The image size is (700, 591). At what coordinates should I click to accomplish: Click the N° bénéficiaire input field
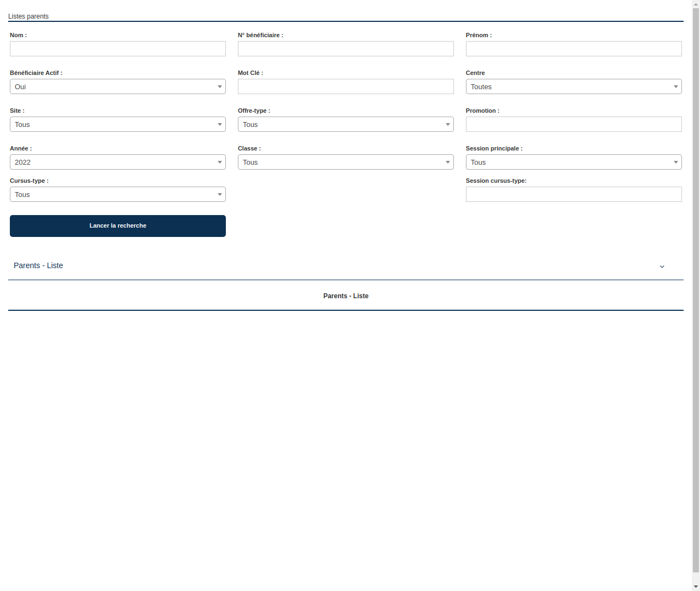point(346,49)
